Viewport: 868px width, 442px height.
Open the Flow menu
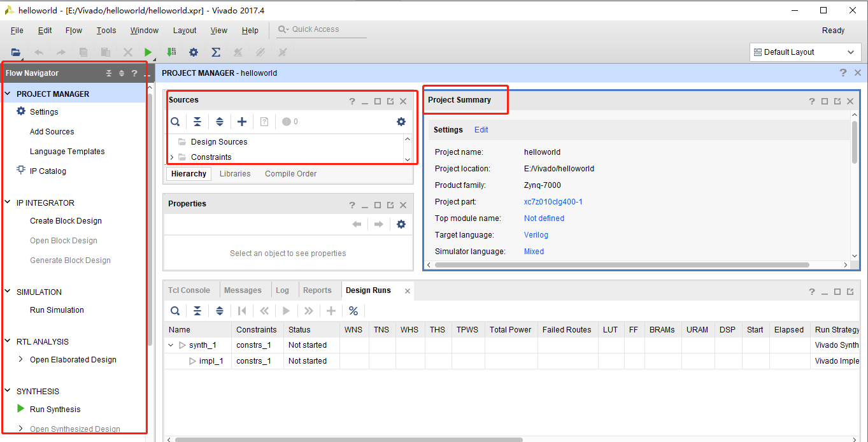tap(74, 31)
